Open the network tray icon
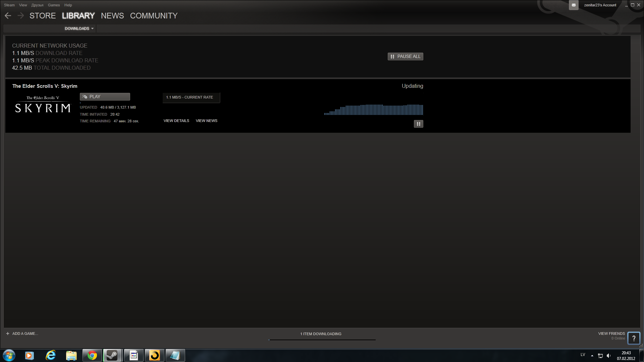This screenshot has width=644, height=362. [600, 356]
